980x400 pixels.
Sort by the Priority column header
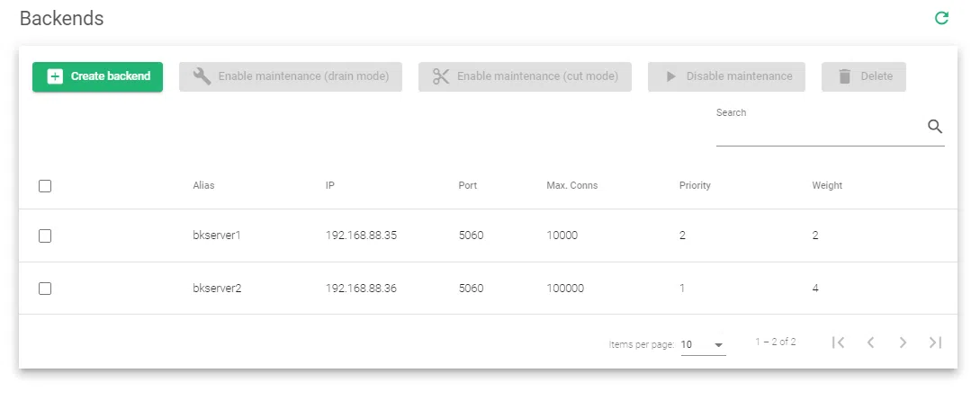click(694, 186)
